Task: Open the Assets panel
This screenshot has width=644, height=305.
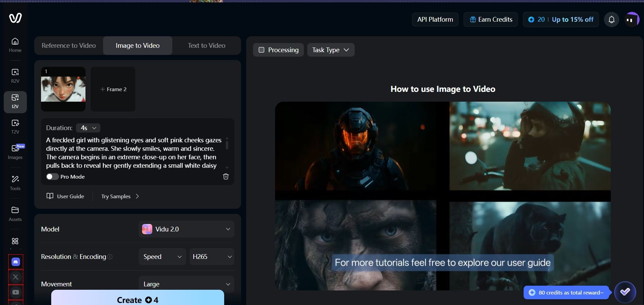Action: pyautogui.click(x=15, y=213)
